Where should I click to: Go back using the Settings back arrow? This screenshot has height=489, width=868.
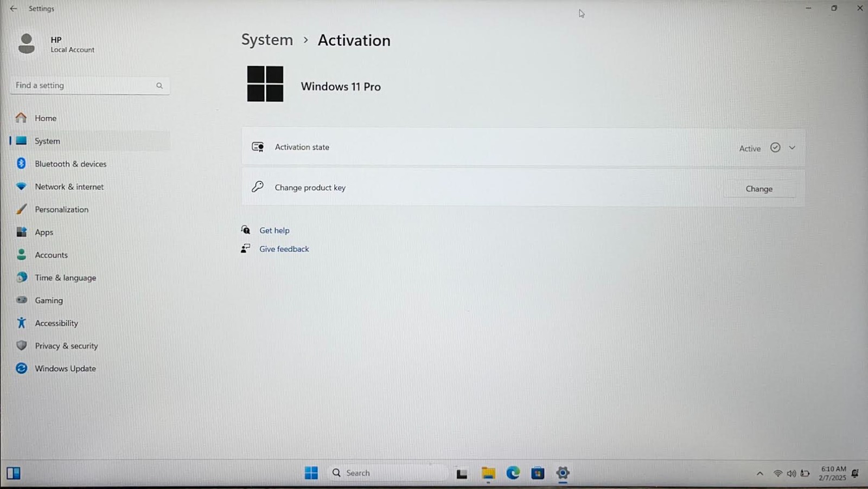[x=14, y=9]
